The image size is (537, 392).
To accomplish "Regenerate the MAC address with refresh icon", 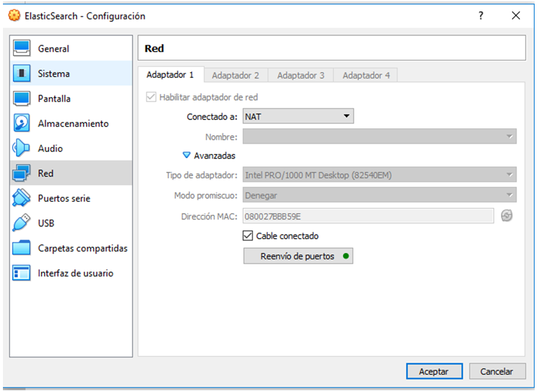I will [x=507, y=216].
